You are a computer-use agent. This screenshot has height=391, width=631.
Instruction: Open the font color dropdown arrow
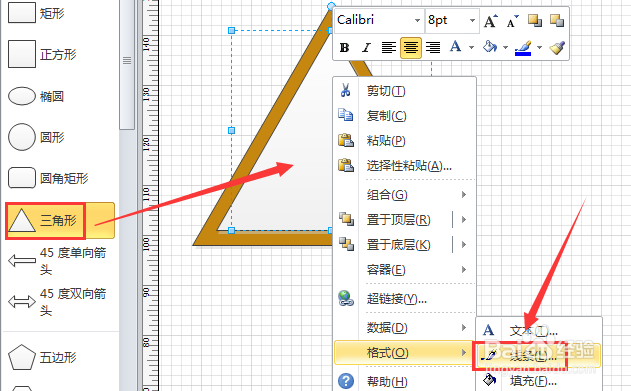pos(471,47)
